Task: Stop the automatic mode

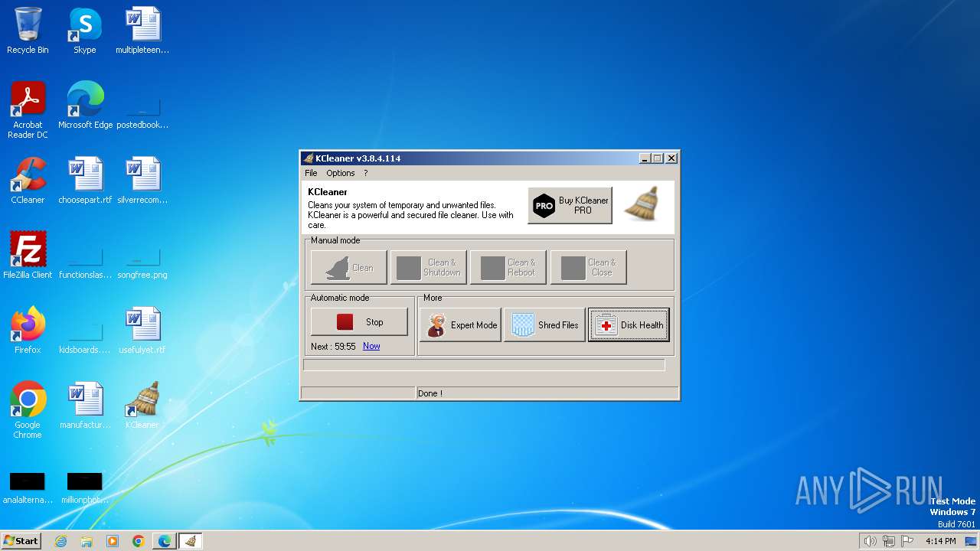Action: 359,322
